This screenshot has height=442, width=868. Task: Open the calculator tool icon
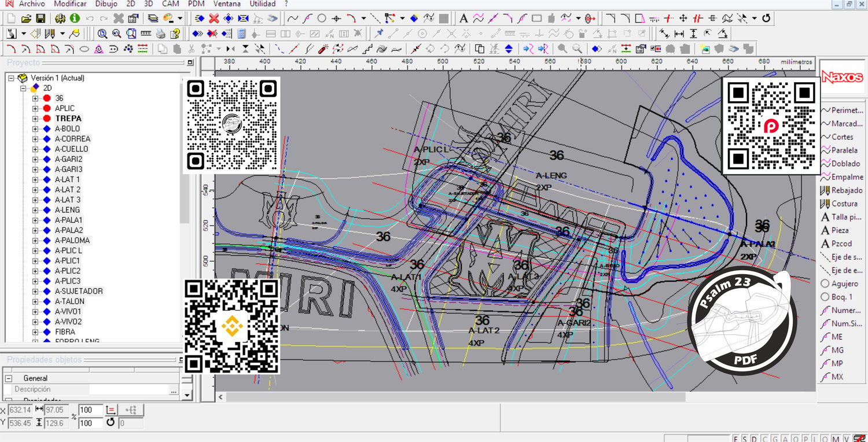tap(241, 34)
